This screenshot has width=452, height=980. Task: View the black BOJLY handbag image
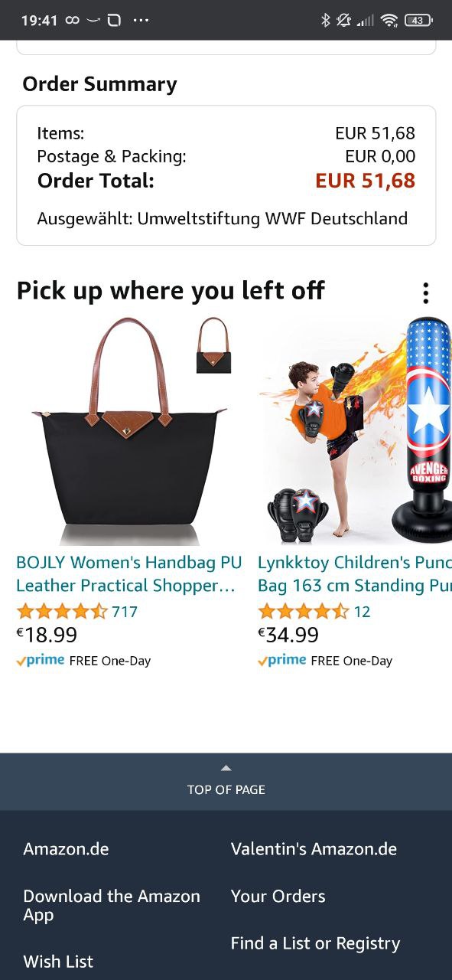(x=128, y=430)
